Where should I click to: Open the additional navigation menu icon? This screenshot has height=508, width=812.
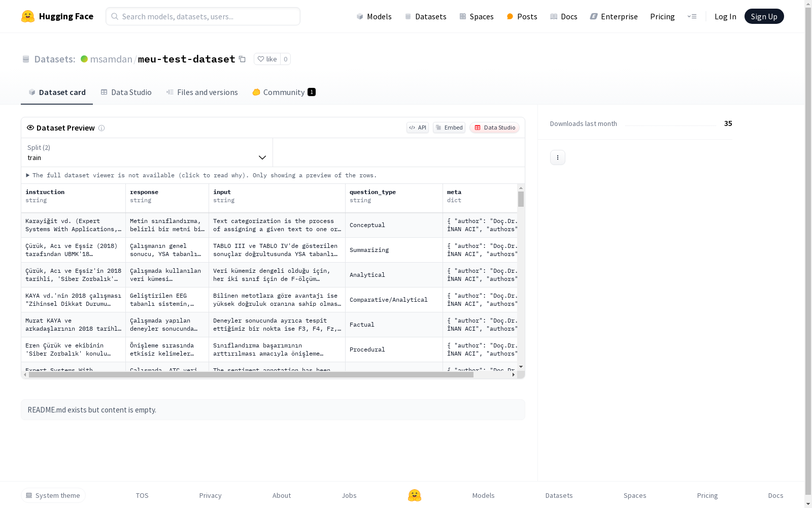point(692,16)
